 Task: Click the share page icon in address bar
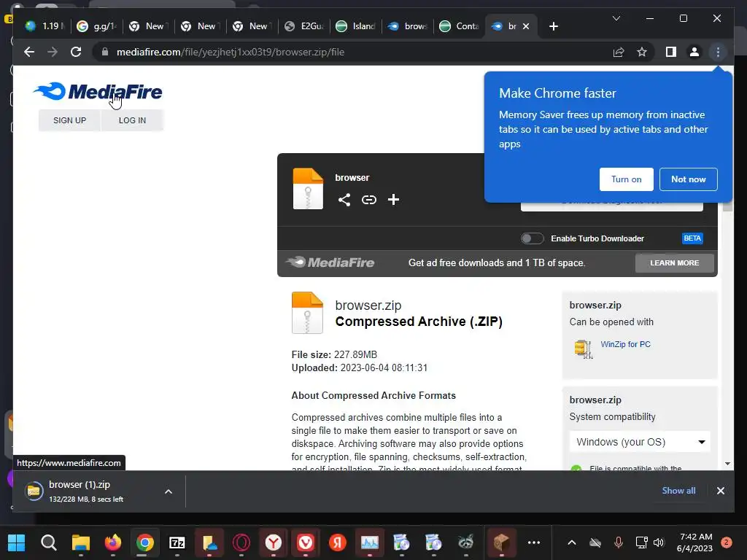pos(619,52)
